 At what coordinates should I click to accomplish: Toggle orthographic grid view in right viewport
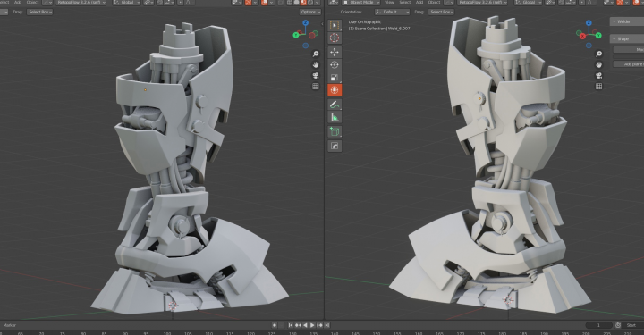click(x=598, y=86)
